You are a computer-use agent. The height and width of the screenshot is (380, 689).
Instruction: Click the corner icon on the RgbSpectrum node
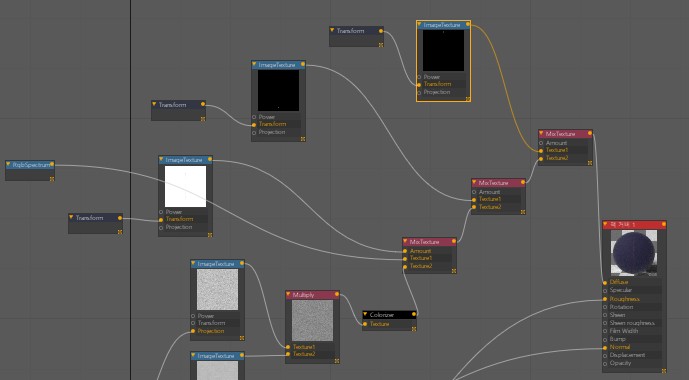click(52, 178)
